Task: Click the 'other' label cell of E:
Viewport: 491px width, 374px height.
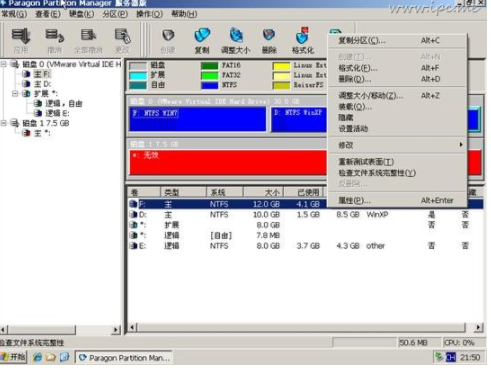Action: [375, 246]
